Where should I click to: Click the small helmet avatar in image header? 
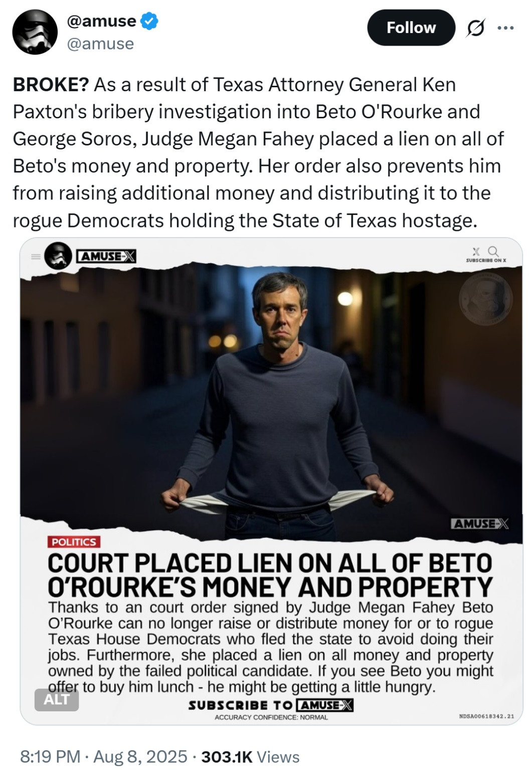(58, 256)
